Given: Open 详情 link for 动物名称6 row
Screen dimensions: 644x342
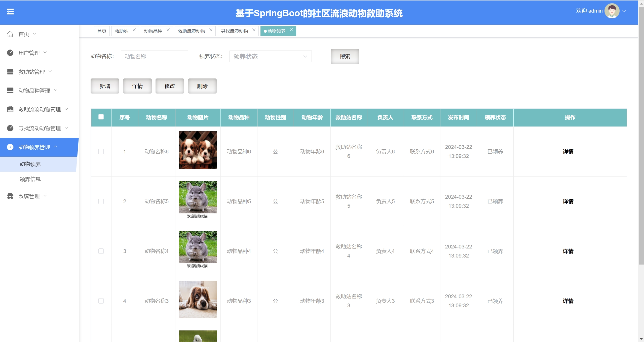Looking at the screenshot, I should click(x=568, y=152).
